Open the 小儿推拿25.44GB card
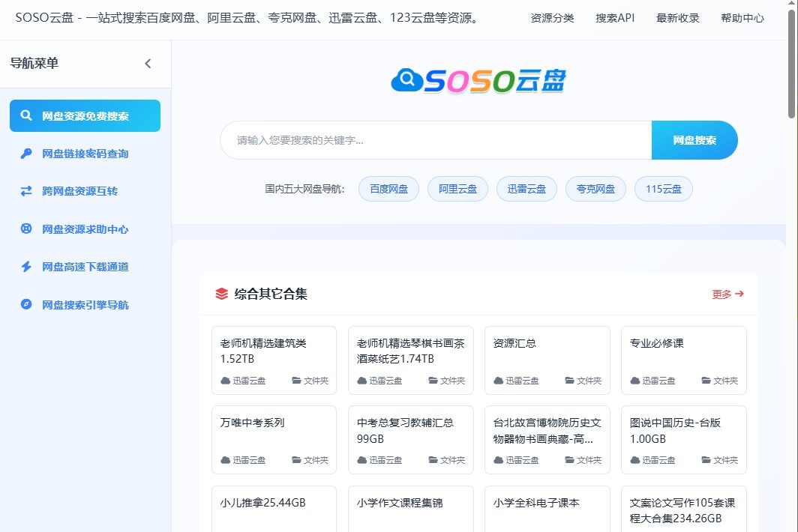 (x=274, y=509)
